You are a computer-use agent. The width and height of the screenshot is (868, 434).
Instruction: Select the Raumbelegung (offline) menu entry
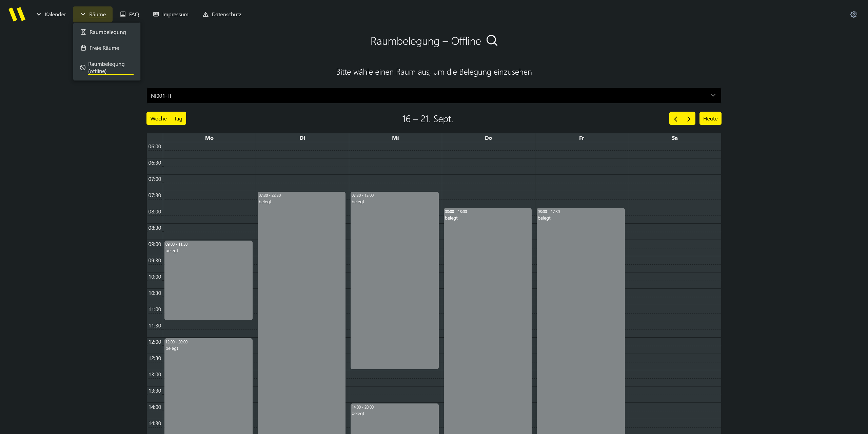click(x=106, y=68)
